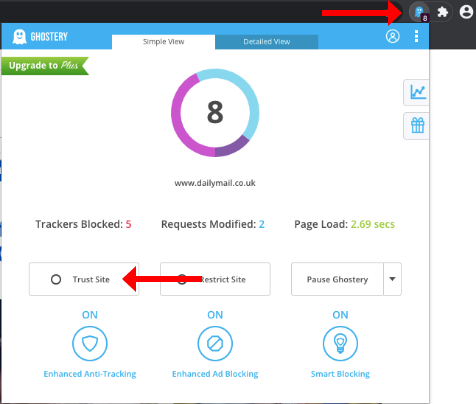The height and width of the screenshot is (404, 476).
Task: Click the Upgrade to Plus banner
Action: pyautogui.click(x=45, y=66)
